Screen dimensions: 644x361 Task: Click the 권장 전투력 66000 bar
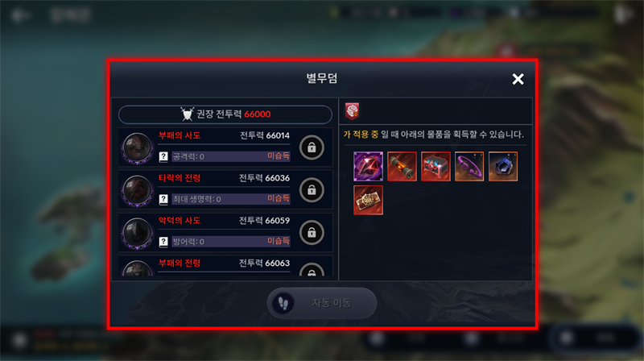225,114
